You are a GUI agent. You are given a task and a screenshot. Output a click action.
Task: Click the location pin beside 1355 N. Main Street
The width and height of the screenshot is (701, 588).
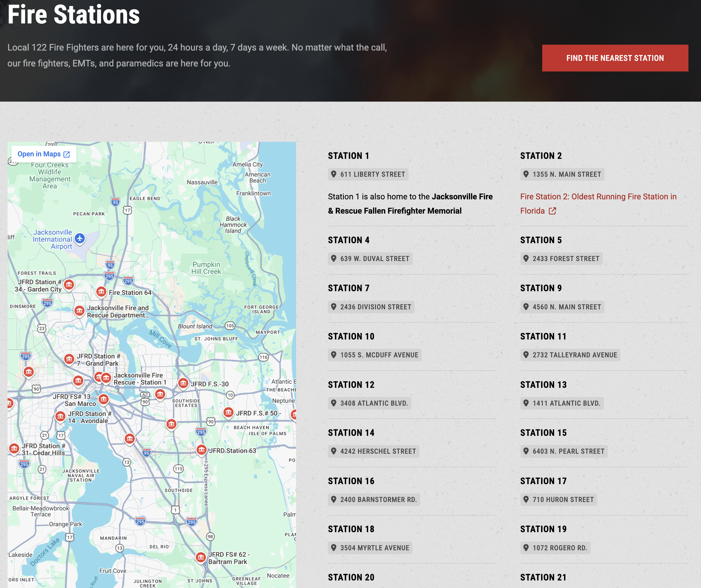click(526, 174)
